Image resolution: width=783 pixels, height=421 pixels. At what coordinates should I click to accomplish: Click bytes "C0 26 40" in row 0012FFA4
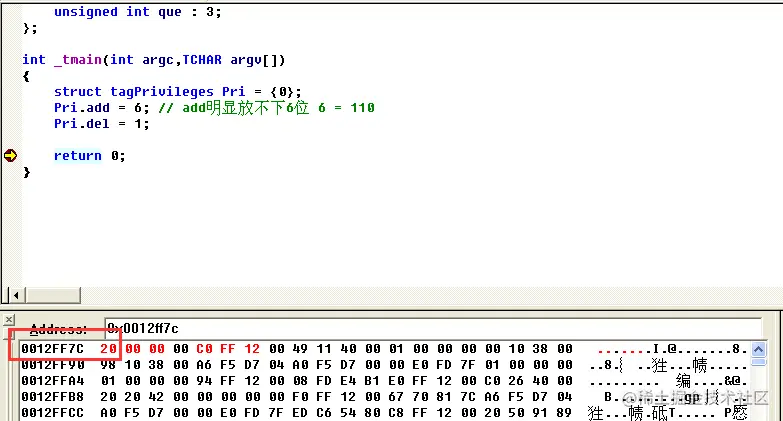pos(517,381)
